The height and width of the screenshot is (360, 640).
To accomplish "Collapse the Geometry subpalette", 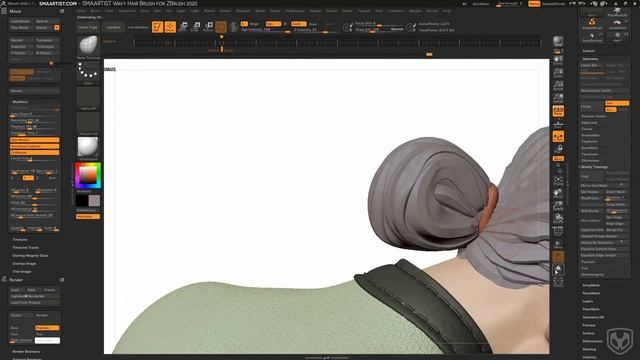I will (590, 59).
